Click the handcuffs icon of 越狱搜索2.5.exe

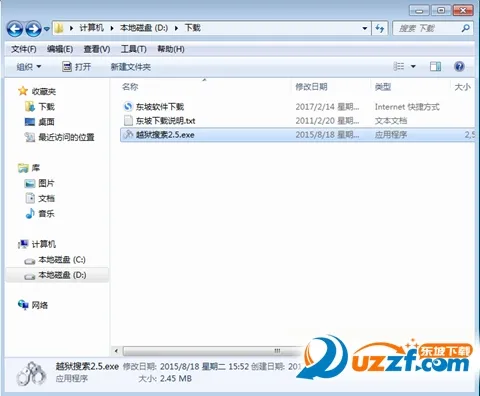128,134
